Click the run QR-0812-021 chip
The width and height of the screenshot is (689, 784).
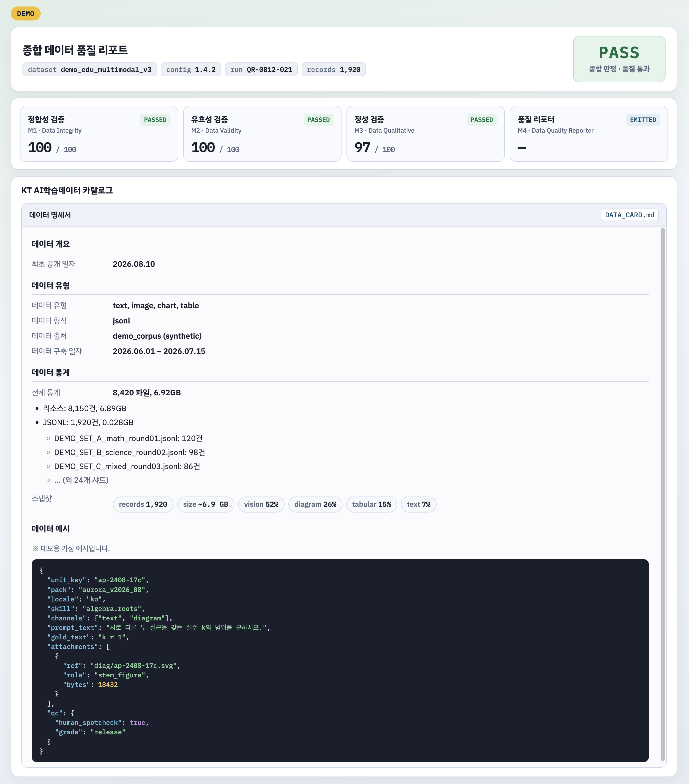(x=261, y=69)
